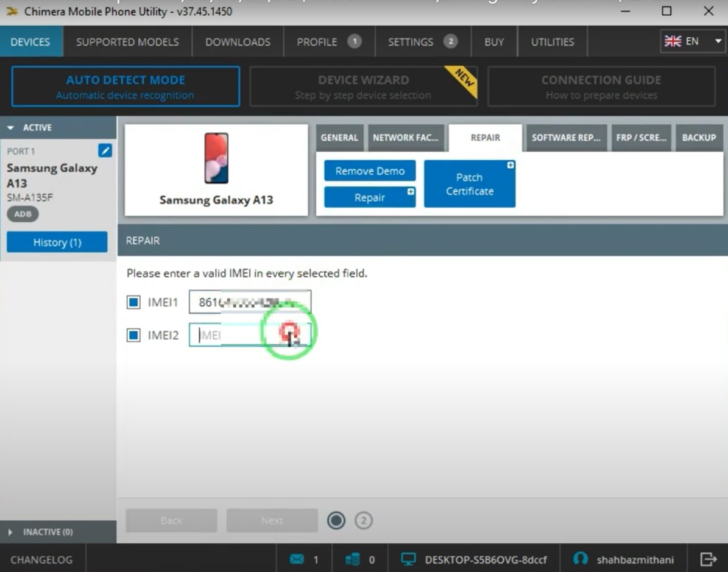Open the BUY tab
Image resolution: width=728 pixels, height=572 pixels.
pos(494,42)
